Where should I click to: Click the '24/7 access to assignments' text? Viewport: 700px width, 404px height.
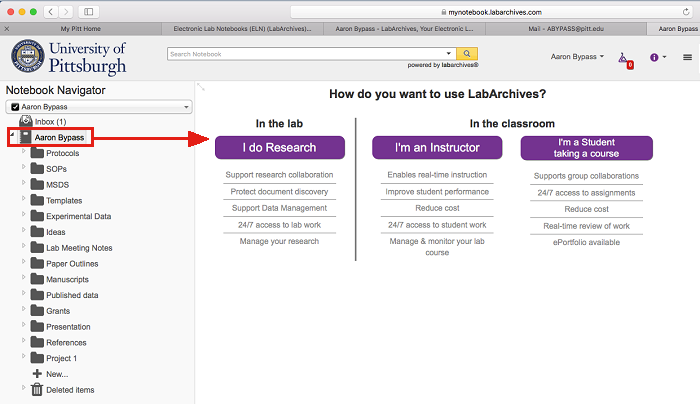click(586, 193)
